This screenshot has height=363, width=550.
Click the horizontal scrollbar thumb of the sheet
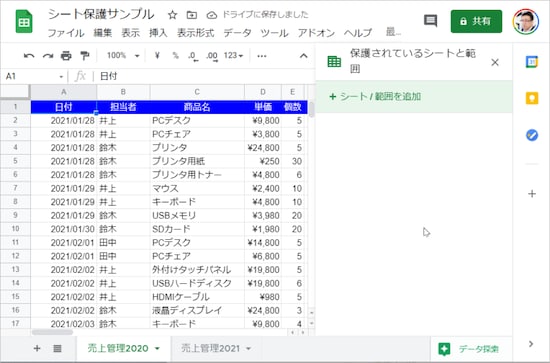coord(52,332)
